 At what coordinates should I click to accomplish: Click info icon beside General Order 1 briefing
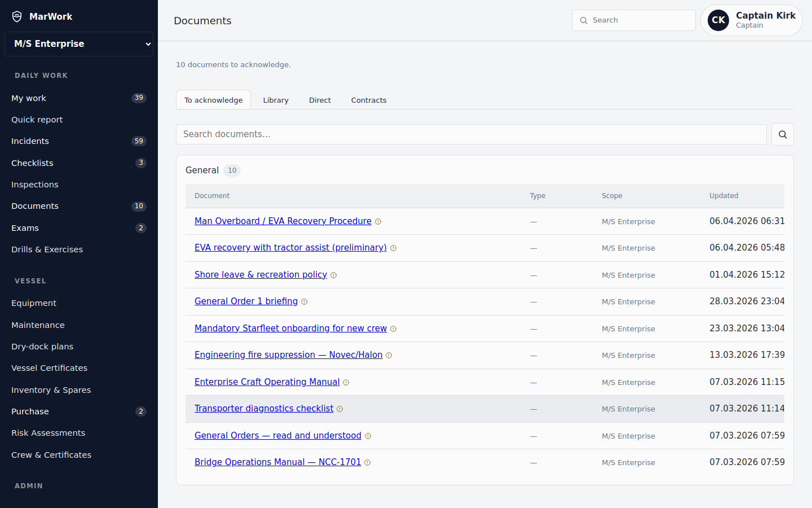point(304,302)
